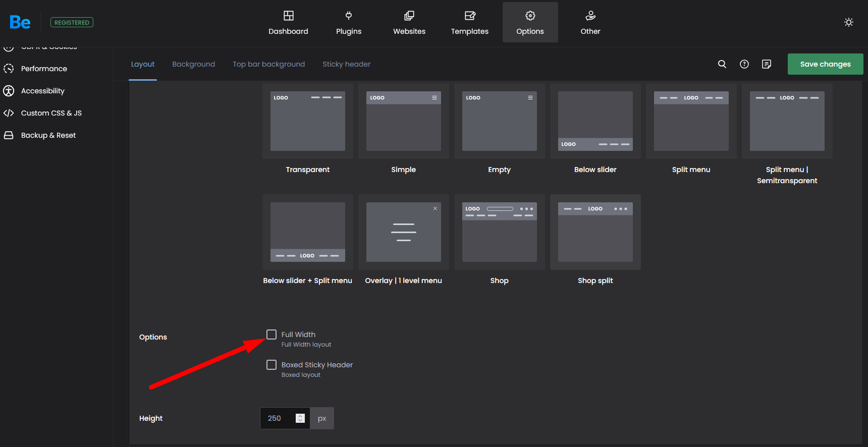
Task: Open Custom CSS & JS in sidebar
Action: (x=51, y=113)
